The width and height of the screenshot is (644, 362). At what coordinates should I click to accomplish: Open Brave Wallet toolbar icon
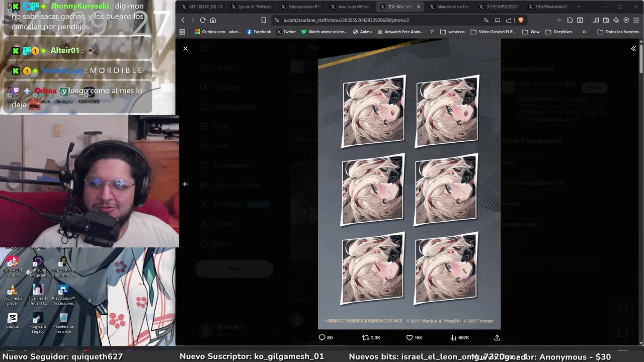(x=606, y=20)
